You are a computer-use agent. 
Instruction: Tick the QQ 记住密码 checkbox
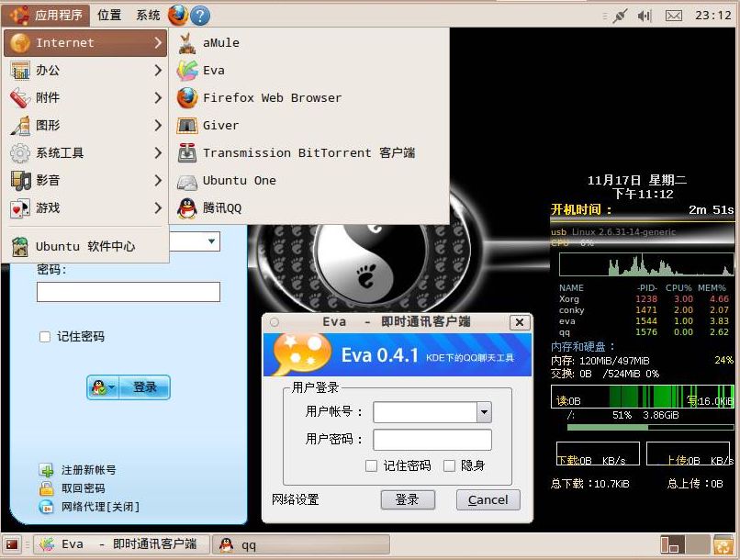(x=45, y=337)
